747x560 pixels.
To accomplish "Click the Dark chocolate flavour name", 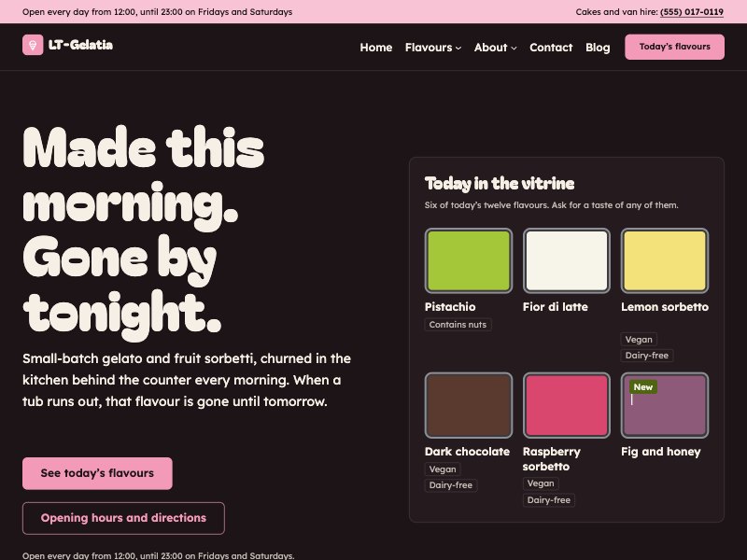I will tap(468, 452).
